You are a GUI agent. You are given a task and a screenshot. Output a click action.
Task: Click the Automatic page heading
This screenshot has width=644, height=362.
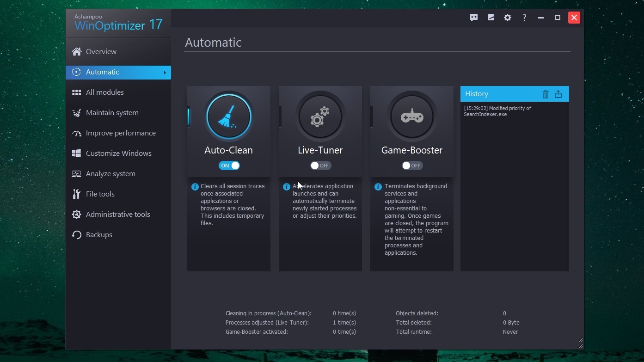click(213, 43)
